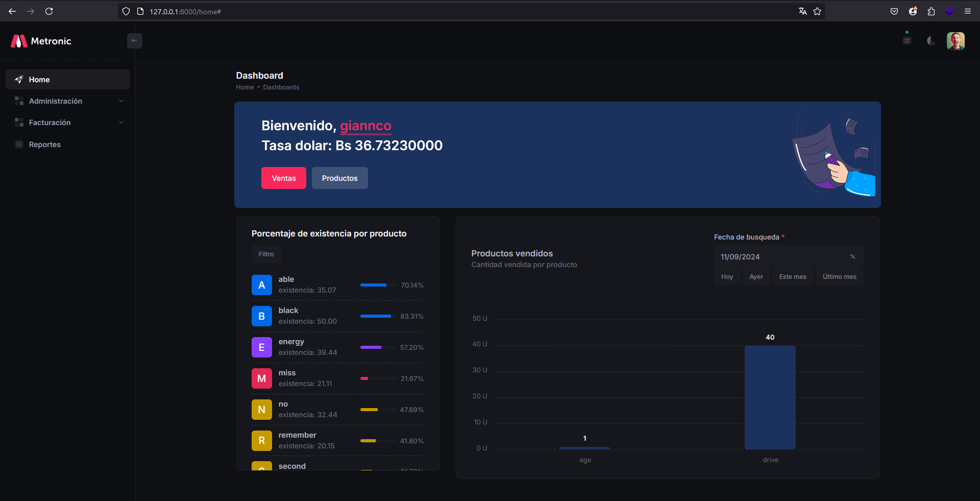
Task: Click the blue A product icon for able
Action: tap(261, 285)
